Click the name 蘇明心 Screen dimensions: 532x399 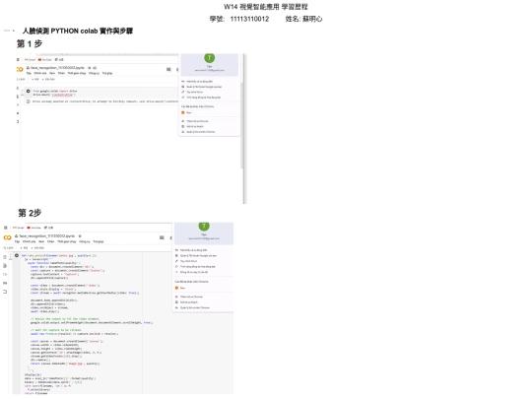pyautogui.click(x=312, y=19)
